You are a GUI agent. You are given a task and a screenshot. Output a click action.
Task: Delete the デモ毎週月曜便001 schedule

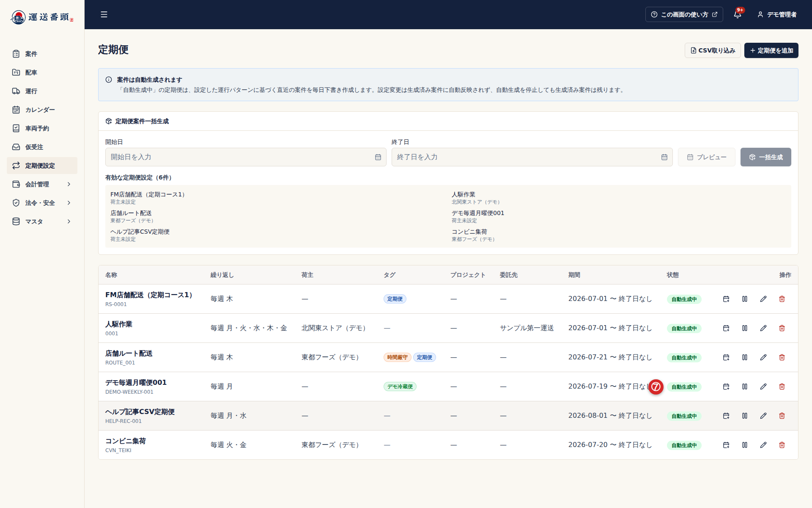(x=782, y=387)
